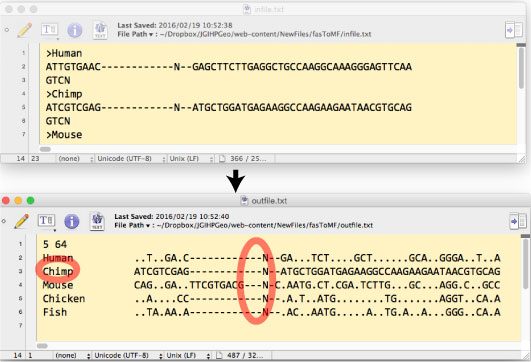Toggle the sidebar icon in infile.txt window
The width and height of the screenshot is (531, 362).
click(514, 30)
